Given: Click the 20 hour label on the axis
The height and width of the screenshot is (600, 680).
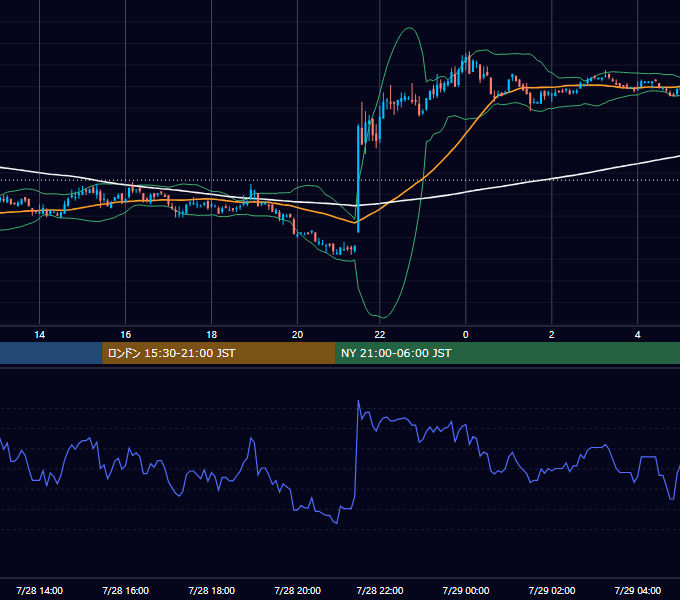Looking at the screenshot, I should point(297,335).
